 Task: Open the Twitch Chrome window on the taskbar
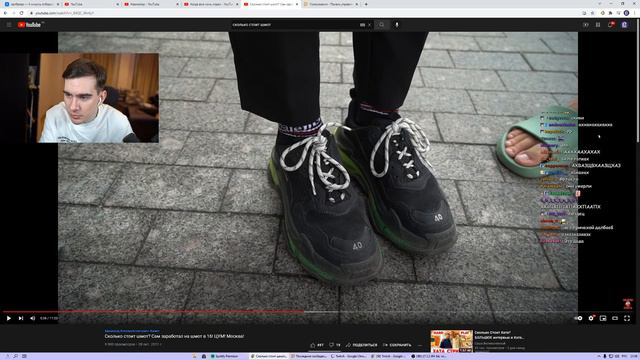[x=348, y=356]
